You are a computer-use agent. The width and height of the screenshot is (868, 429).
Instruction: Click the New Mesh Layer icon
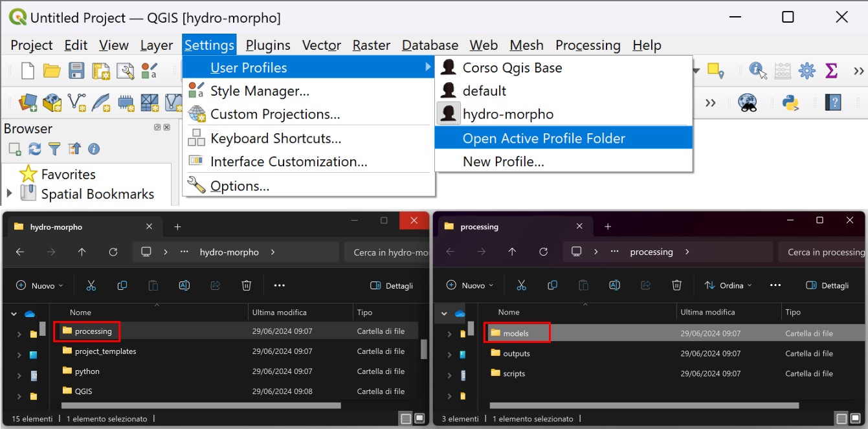(x=150, y=102)
